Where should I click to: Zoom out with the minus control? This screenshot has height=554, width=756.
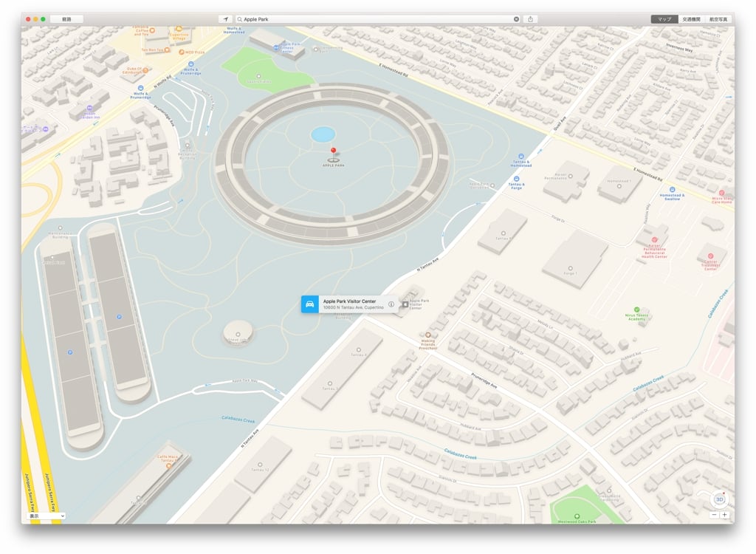coord(715,515)
